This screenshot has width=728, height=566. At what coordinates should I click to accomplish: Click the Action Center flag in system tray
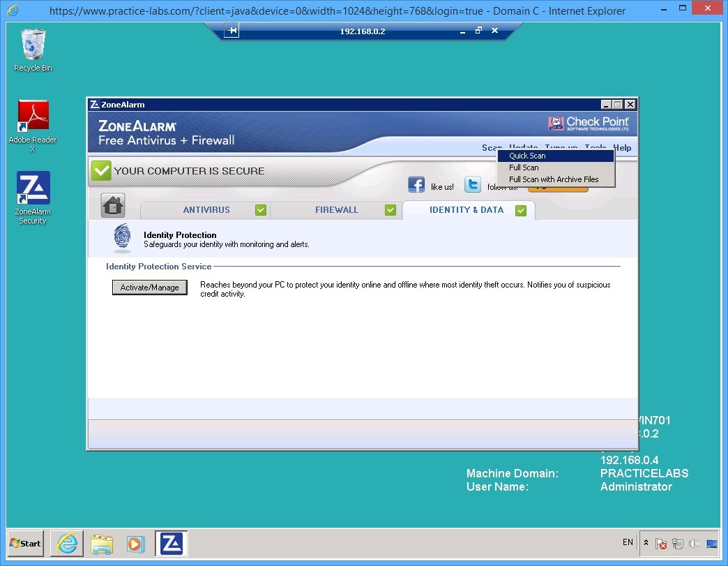[661, 543]
